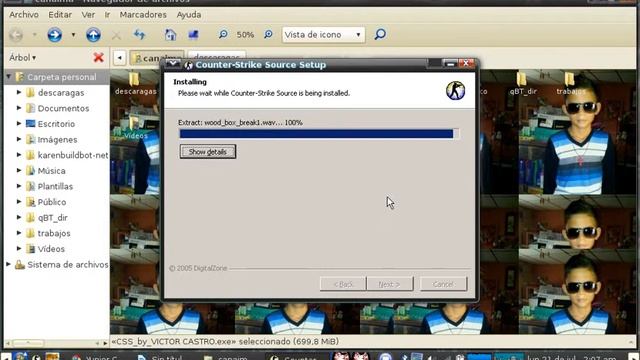This screenshot has width=640, height=360.
Task: Open the Vista de icono view dropdown
Action: (x=323, y=35)
